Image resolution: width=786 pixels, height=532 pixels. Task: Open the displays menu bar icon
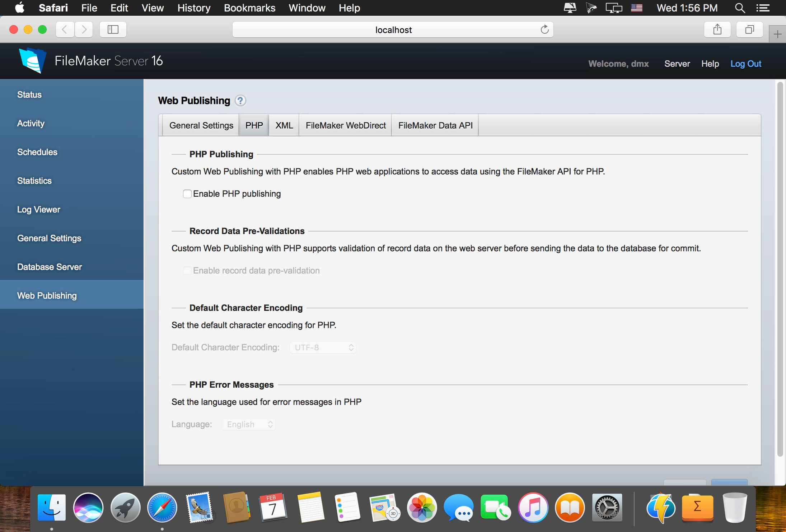[x=614, y=8]
